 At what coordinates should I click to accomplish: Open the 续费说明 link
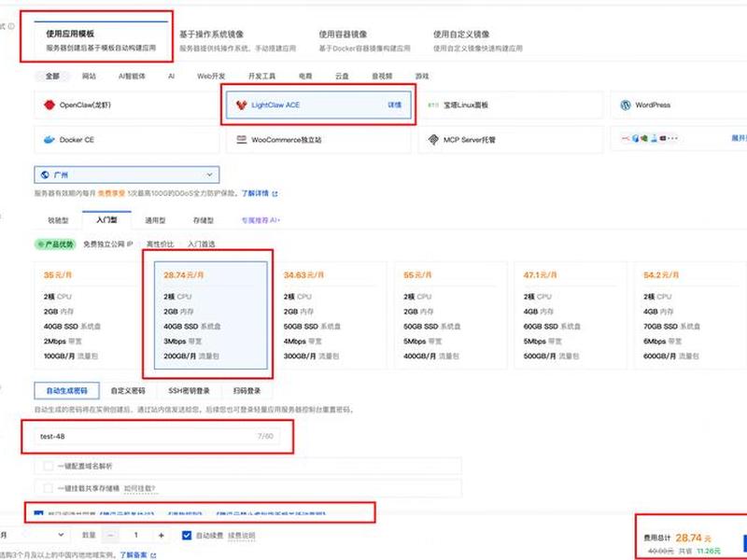coord(242,535)
